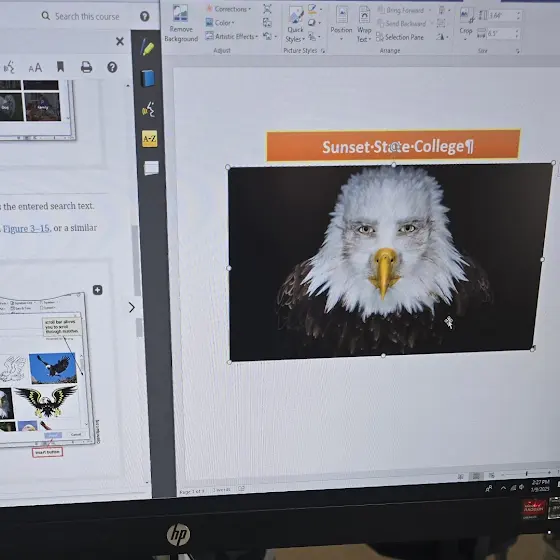
Task: Click the Crop tool
Action: pos(466,24)
